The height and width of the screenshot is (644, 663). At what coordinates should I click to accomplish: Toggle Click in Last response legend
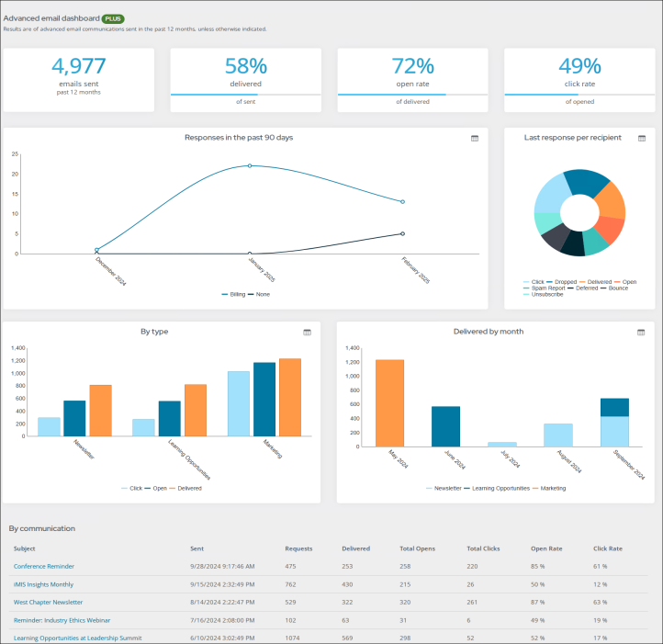[x=534, y=282]
